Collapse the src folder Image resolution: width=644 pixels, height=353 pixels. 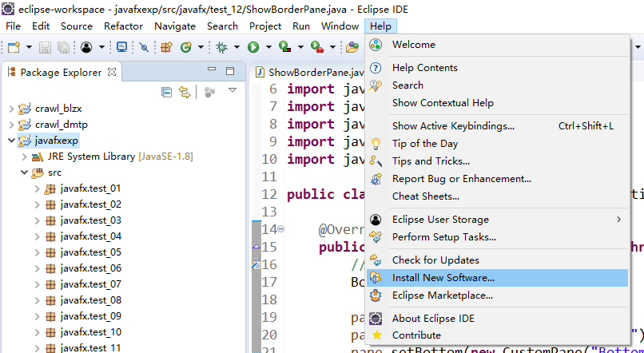(24, 173)
